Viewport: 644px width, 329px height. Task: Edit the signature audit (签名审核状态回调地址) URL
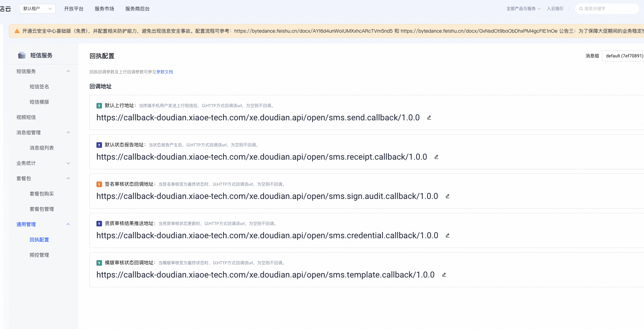(x=448, y=196)
